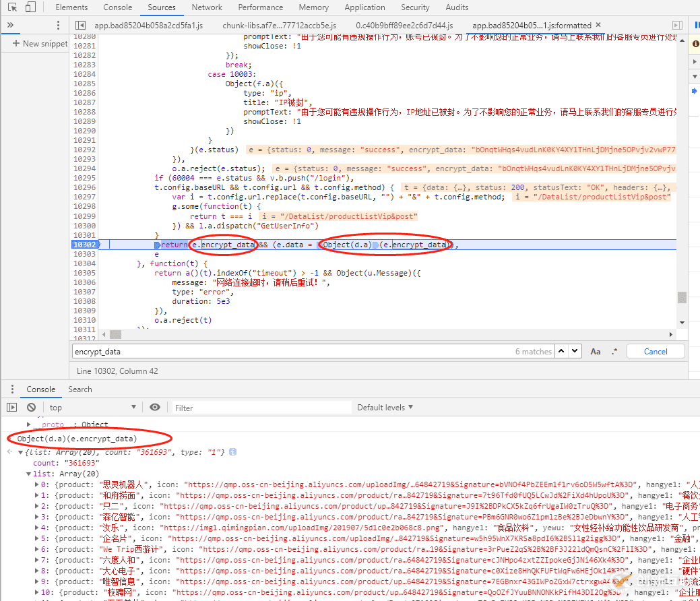Viewport: 700px width, 601px height.
Task: Jump to the next search match
Action: (x=575, y=351)
